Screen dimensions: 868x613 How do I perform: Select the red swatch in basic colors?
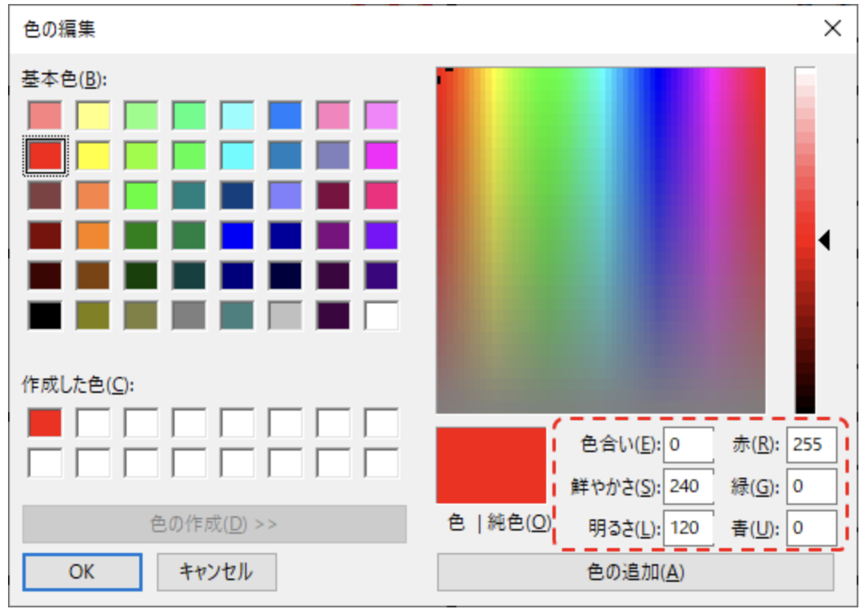pos(45,155)
